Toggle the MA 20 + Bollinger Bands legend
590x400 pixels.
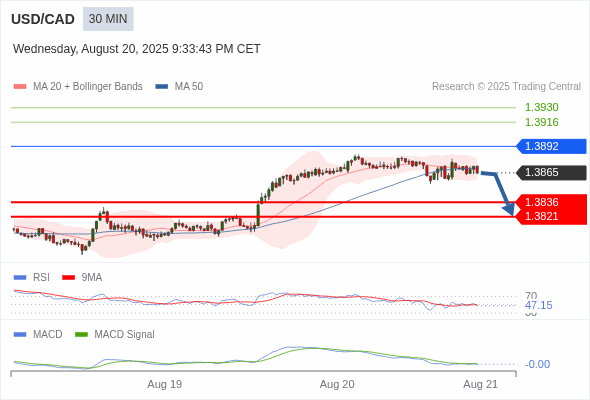click(x=78, y=87)
